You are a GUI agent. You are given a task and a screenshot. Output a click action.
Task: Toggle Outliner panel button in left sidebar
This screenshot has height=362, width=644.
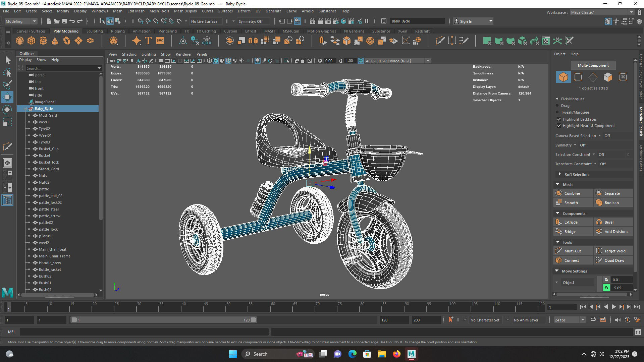pos(7,200)
